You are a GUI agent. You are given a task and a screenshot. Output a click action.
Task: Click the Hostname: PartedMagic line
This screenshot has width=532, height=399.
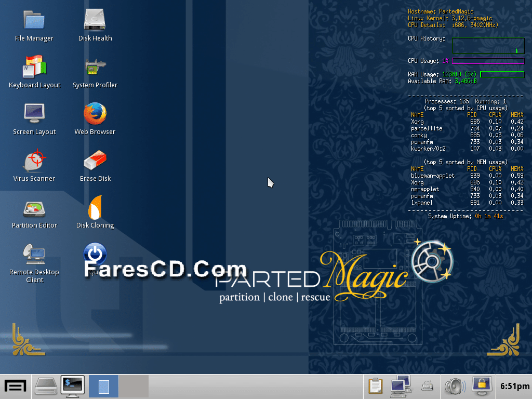[x=441, y=11]
